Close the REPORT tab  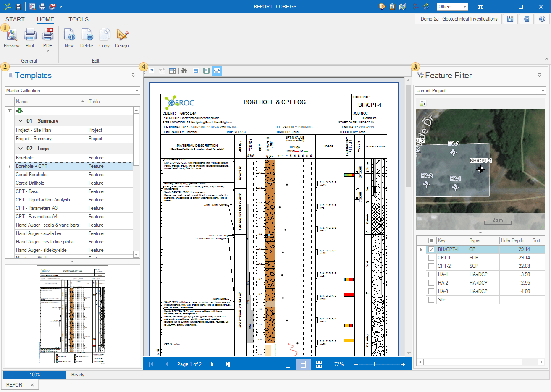tap(32, 385)
